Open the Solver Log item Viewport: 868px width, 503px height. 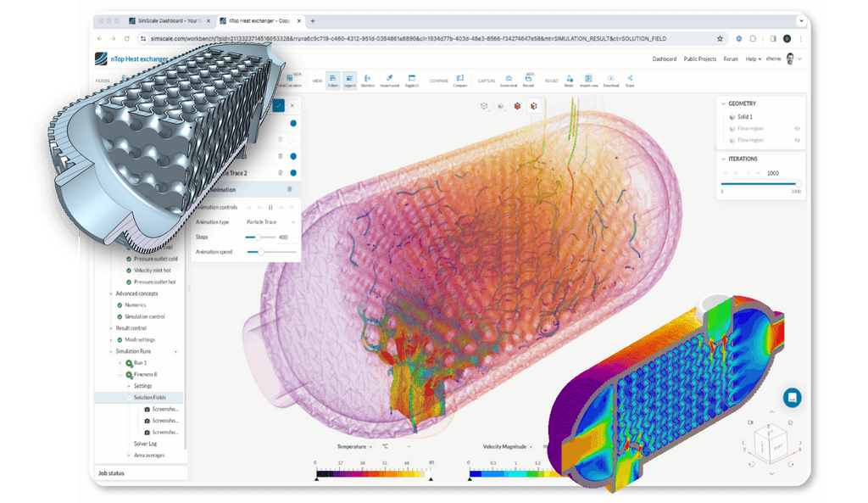tap(145, 444)
